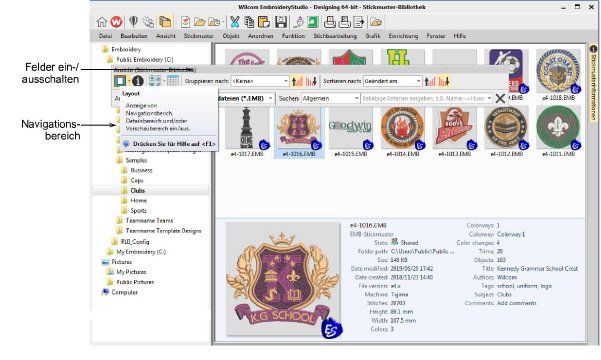Open the Objekt menu

231,36
